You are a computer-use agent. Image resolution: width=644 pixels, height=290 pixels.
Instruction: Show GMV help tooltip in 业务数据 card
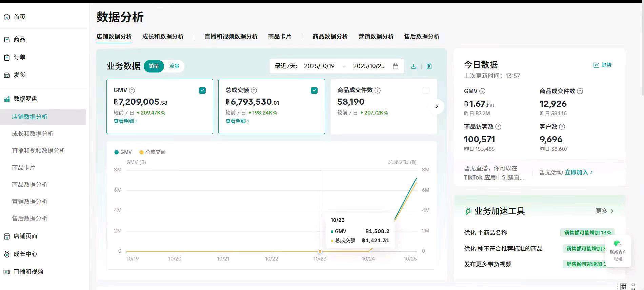(x=132, y=90)
